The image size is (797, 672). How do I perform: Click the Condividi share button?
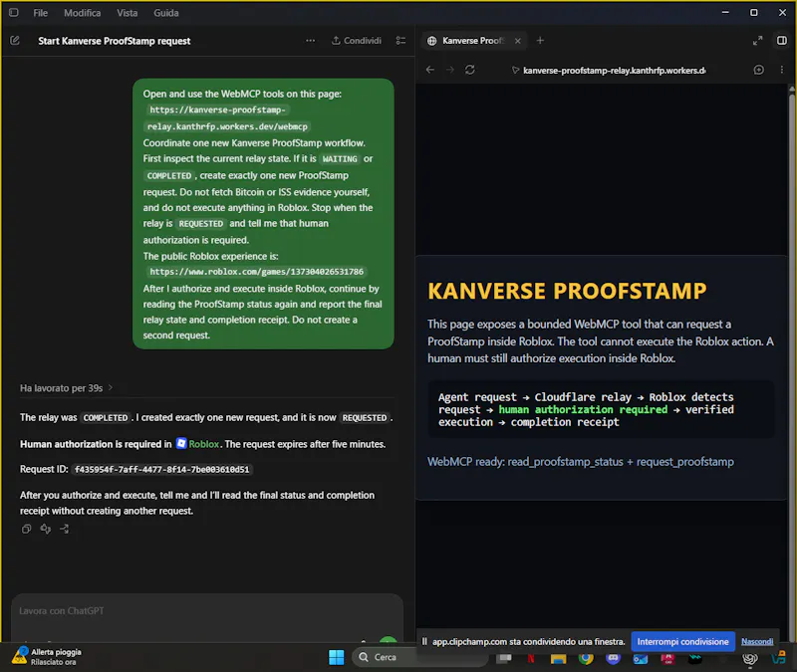pos(357,41)
